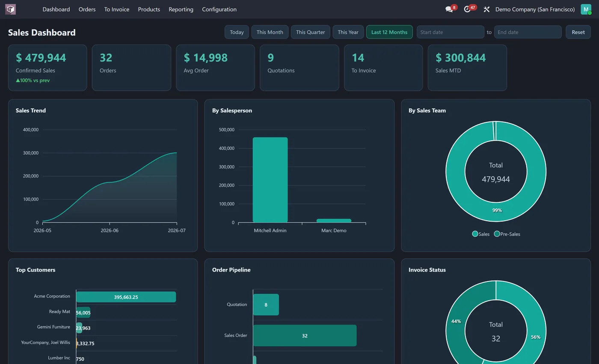Open the messages conversation icon

[x=449, y=9]
